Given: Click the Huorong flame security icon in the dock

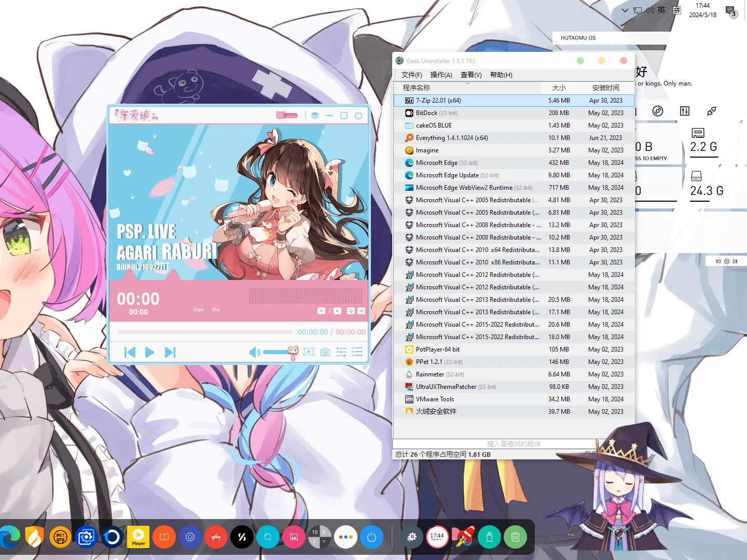Looking at the screenshot, I should pos(34,537).
